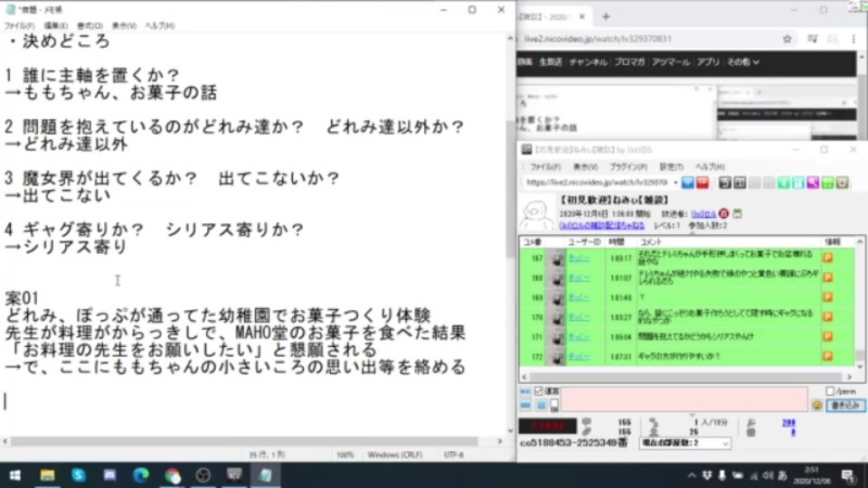The height and width of the screenshot is (488, 868).
Task: Close the Chrome tab with the X
Action: 581,16
